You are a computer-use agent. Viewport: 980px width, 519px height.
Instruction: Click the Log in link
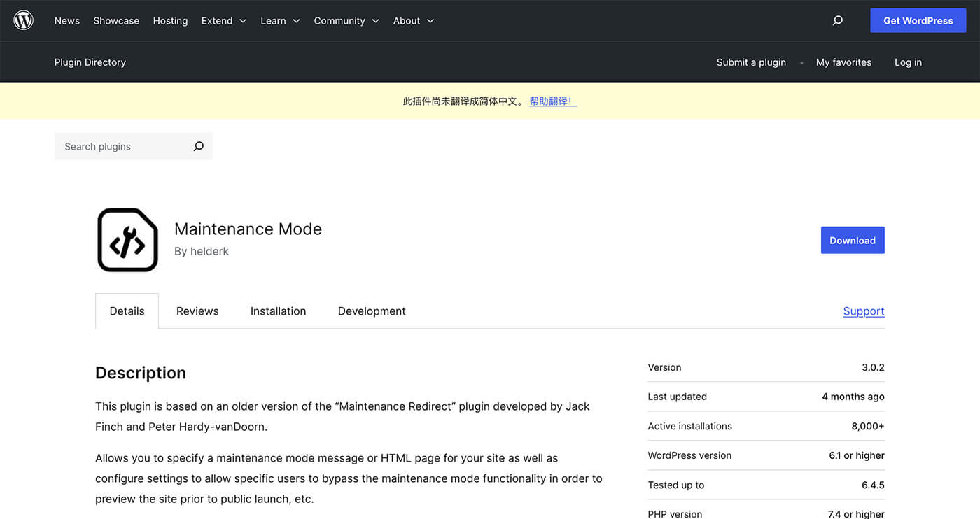point(908,62)
